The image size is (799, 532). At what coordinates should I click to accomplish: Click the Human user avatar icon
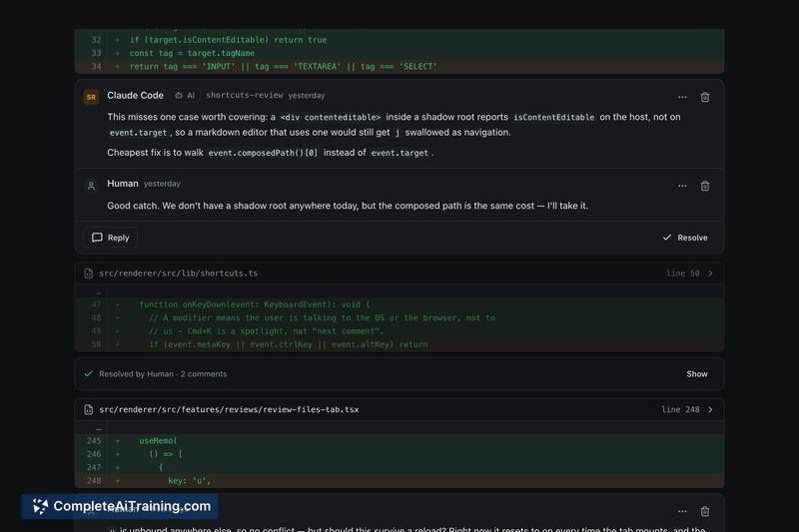coord(91,186)
